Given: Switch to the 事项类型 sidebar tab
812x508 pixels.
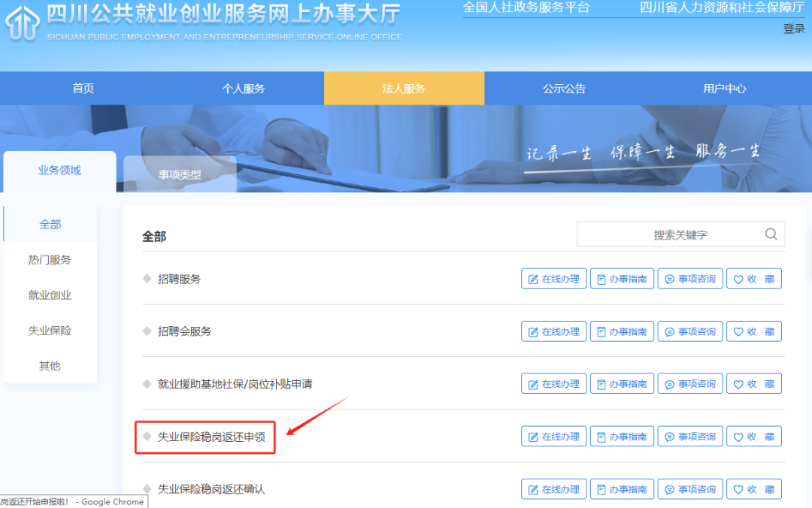Looking at the screenshot, I should click(x=179, y=173).
